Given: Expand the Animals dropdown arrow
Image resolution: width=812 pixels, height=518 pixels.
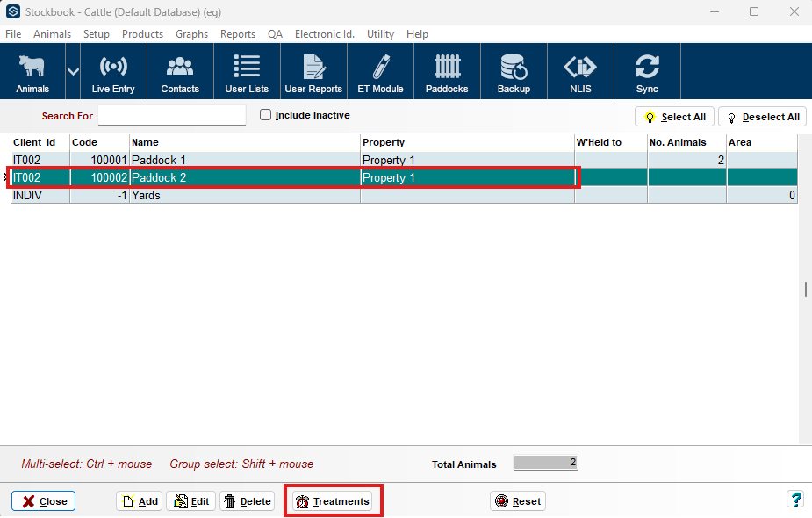Looking at the screenshot, I should 73,72.
